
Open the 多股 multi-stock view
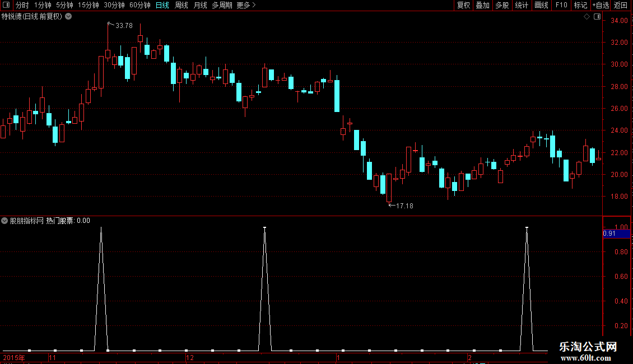point(502,5)
